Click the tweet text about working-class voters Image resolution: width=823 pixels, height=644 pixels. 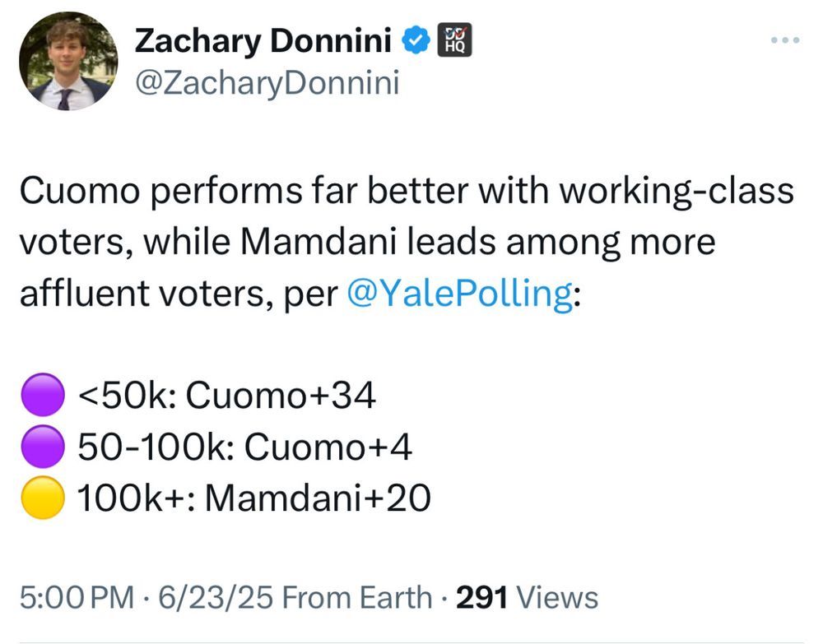point(407,242)
